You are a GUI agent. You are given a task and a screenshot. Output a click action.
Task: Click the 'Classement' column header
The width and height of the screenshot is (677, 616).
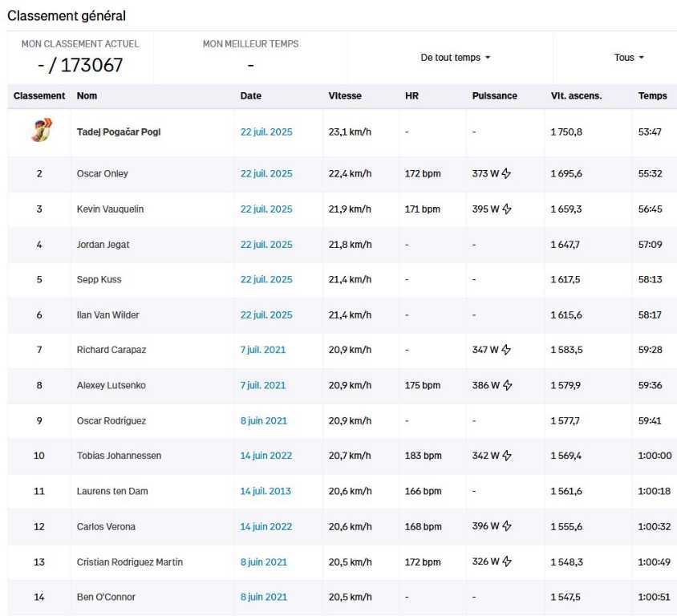coord(39,95)
